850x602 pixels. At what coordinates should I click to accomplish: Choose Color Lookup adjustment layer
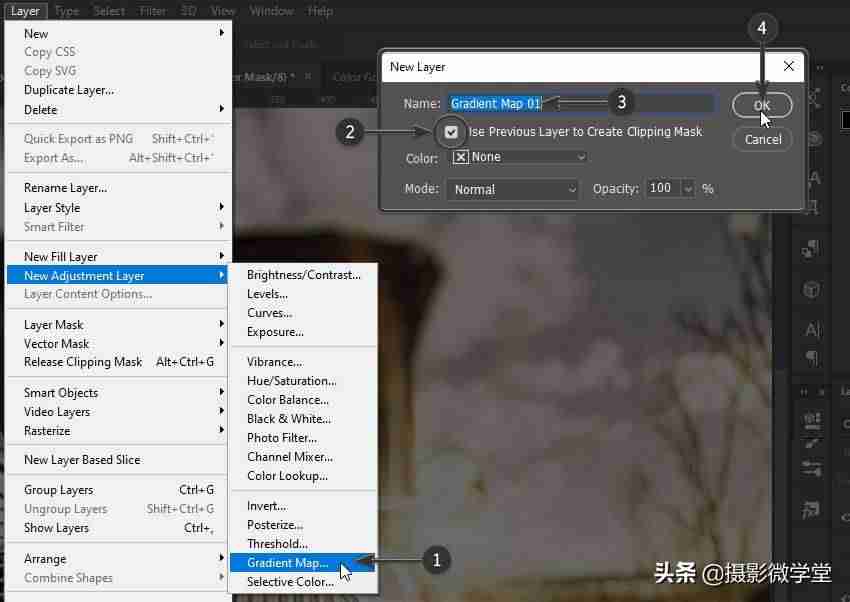pos(302,476)
